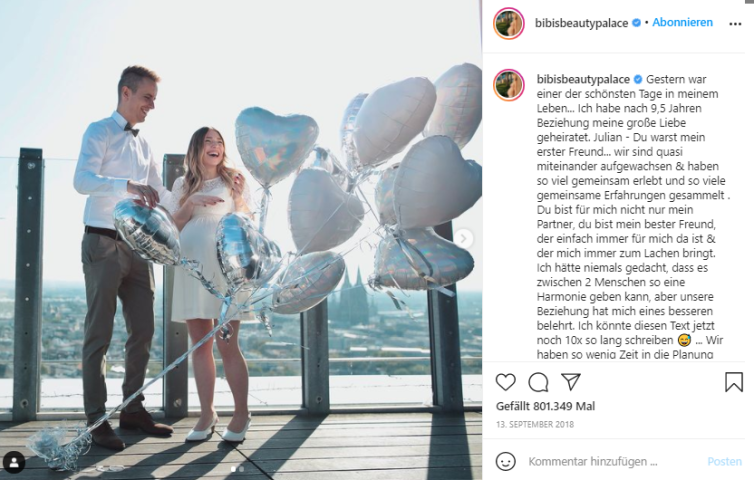Click the header profile picture avatar
This screenshot has height=480, width=754.
pyautogui.click(x=509, y=23)
